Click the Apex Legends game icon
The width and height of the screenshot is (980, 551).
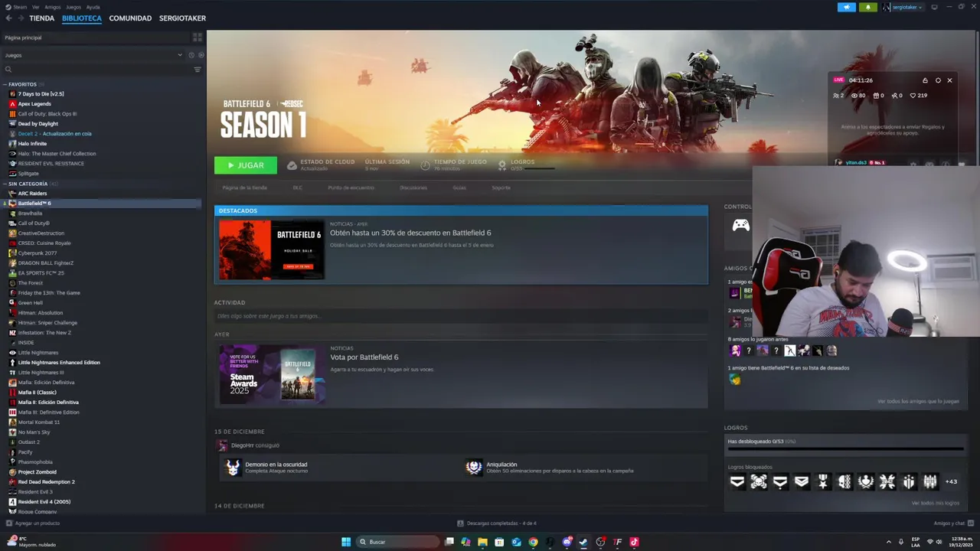click(12, 104)
